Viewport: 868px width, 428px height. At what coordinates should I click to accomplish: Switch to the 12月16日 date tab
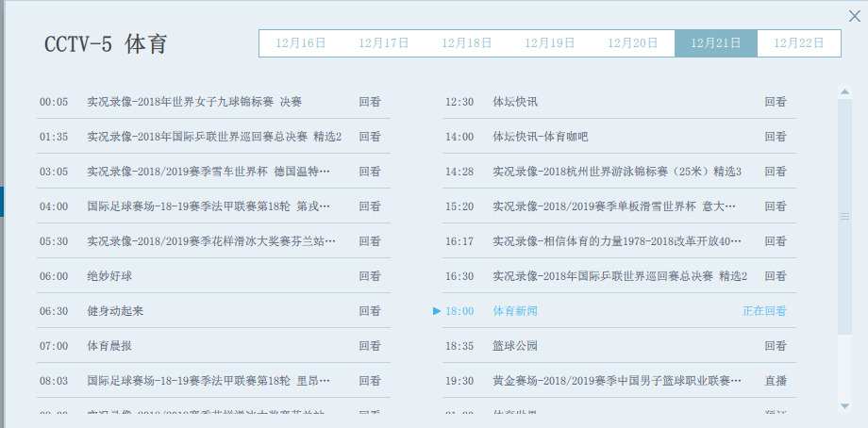tap(300, 43)
